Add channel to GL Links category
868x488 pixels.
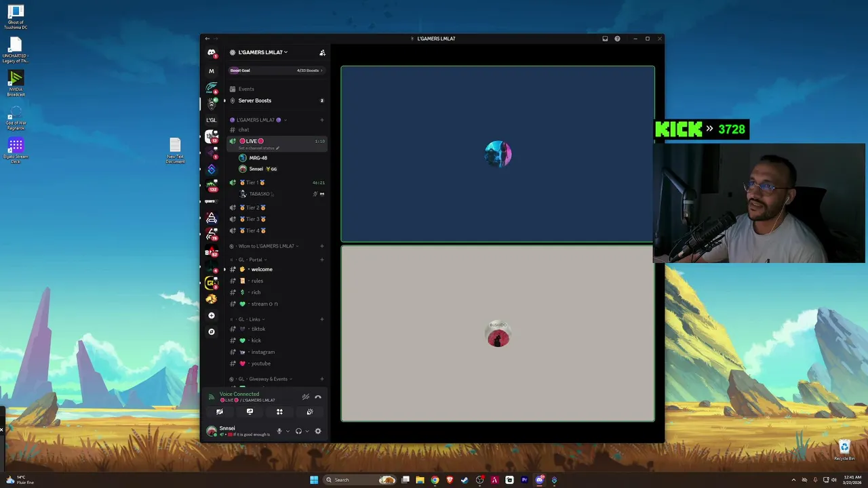[322, 319]
